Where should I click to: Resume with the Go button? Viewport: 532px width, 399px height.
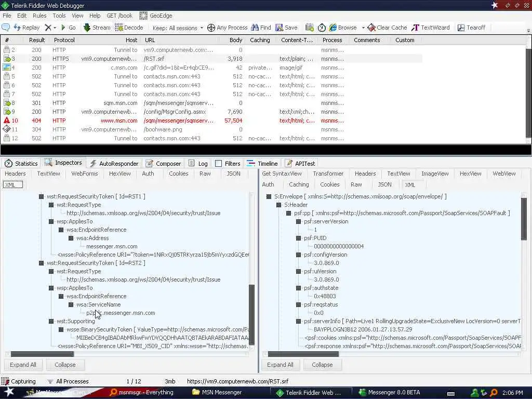(68, 28)
